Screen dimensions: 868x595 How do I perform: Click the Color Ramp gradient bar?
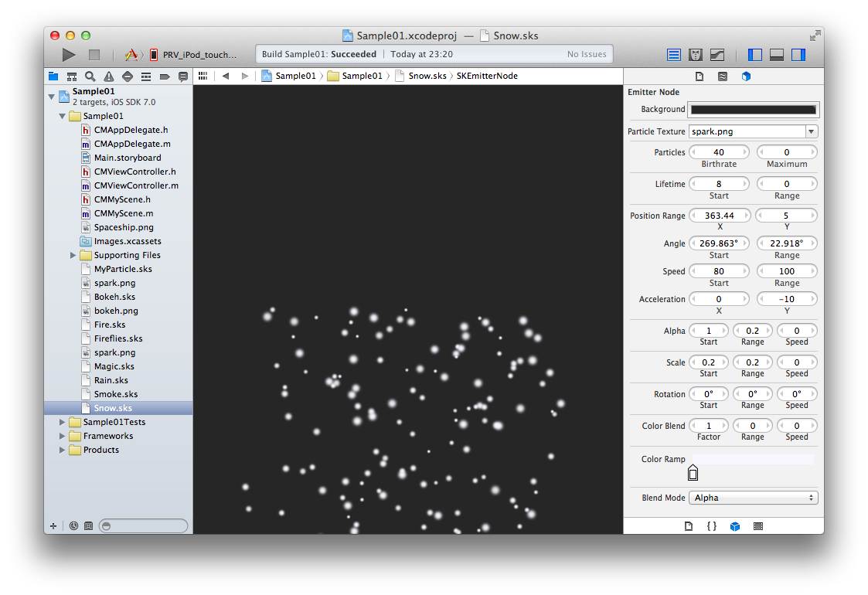pos(754,459)
